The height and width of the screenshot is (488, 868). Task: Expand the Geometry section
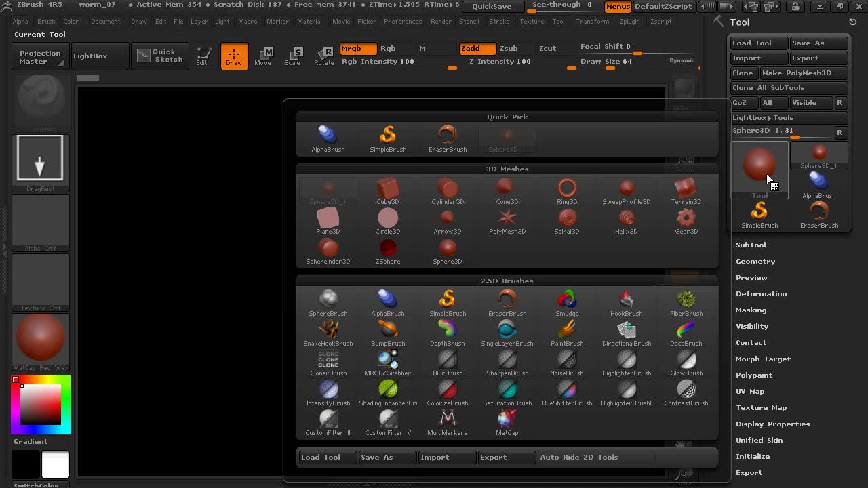[x=755, y=262]
